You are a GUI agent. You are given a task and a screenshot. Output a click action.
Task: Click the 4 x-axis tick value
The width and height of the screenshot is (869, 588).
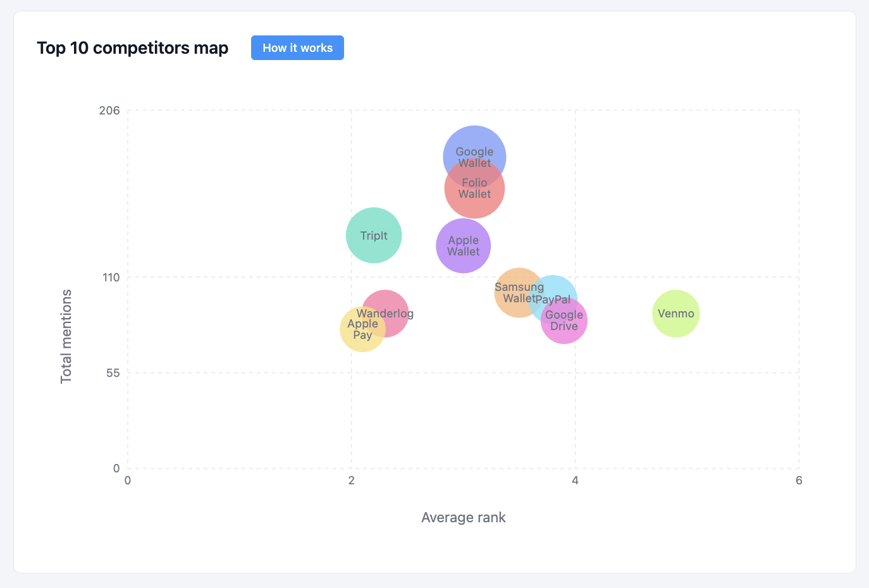click(x=575, y=481)
